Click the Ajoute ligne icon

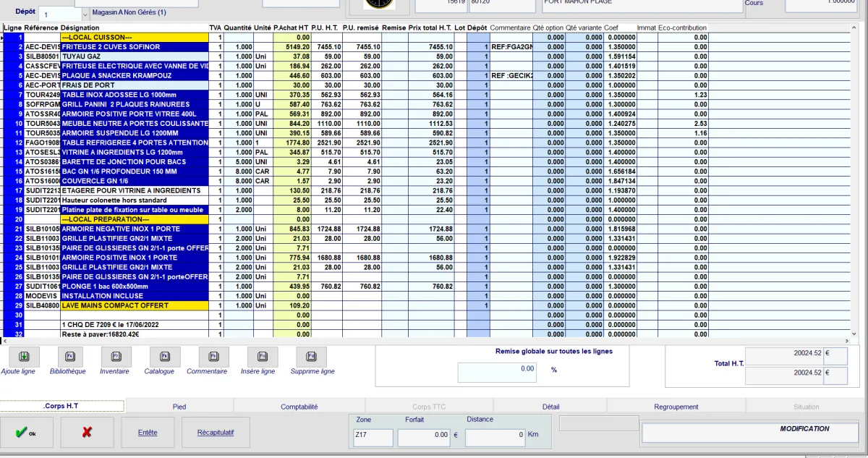23,357
